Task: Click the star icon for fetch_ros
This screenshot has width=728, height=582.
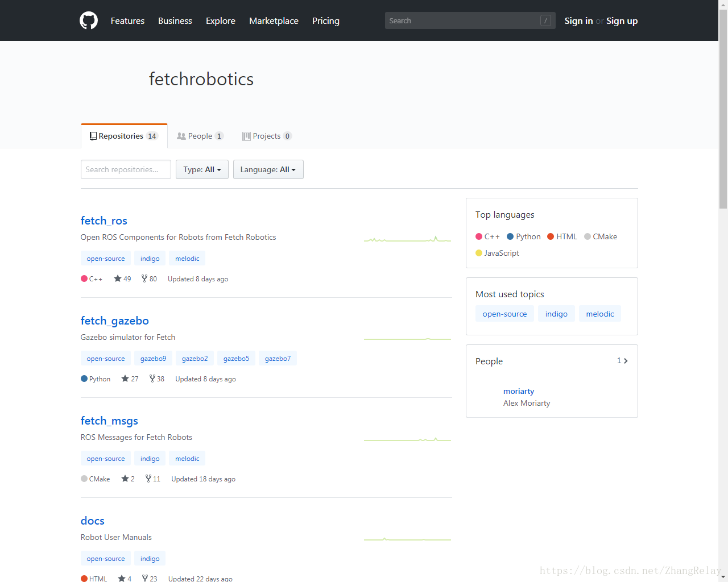Action: pyautogui.click(x=118, y=278)
